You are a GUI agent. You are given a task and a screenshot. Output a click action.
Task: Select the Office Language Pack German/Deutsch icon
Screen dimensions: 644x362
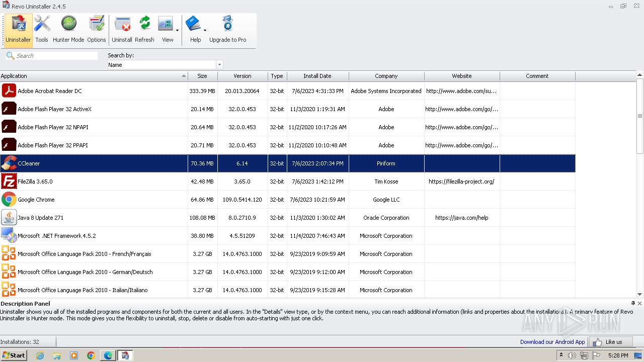click(x=9, y=272)
